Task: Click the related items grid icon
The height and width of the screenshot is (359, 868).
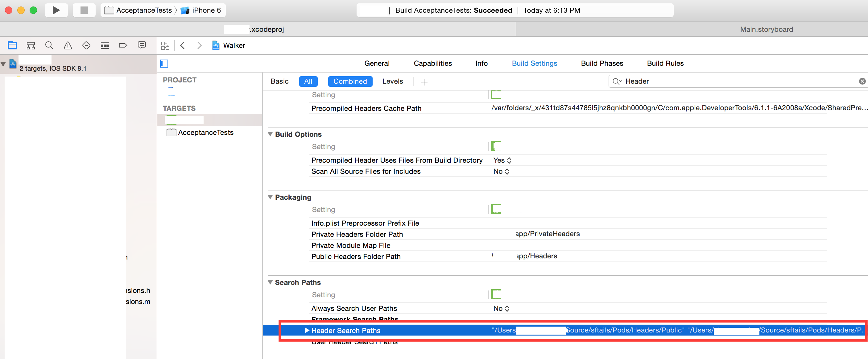Action: coord(165,45)
